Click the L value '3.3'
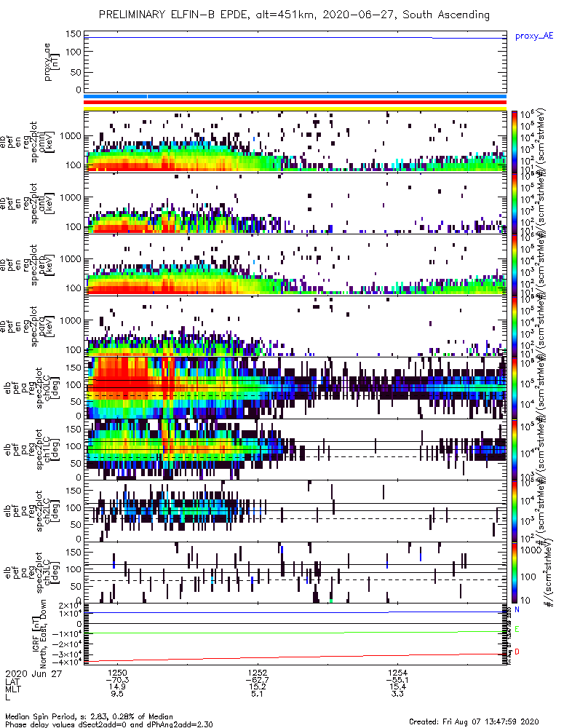Image resolution: width=564 pixels, height=728 pixels. tap(398, 694)
